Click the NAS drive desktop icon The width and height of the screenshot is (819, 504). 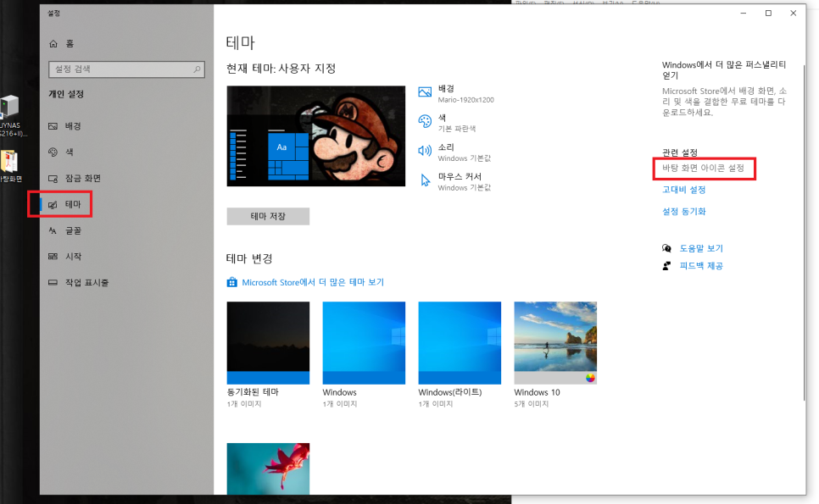tap(9, 107)
